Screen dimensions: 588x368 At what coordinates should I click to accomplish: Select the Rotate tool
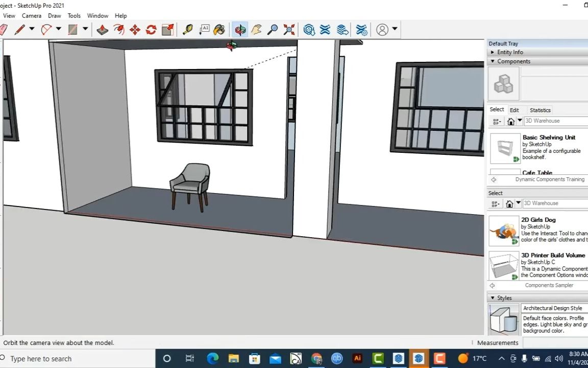point(151,30)
